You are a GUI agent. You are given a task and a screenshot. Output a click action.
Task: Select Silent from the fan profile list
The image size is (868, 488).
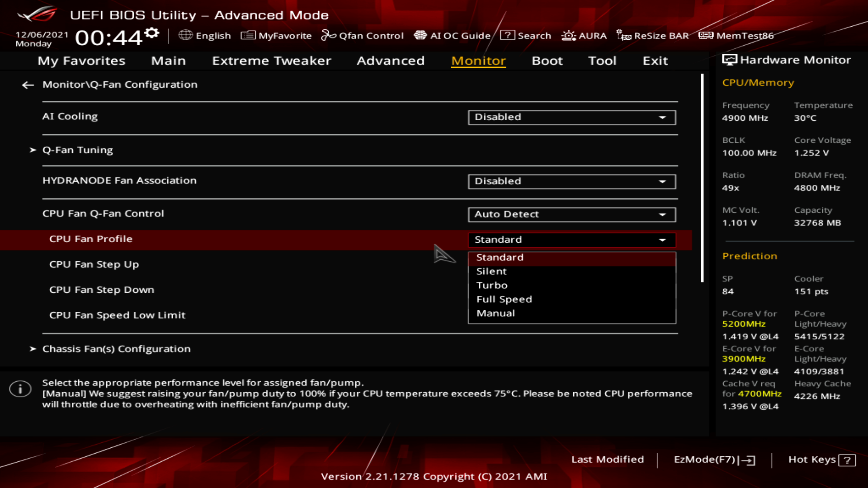click(x=491, y=272)
